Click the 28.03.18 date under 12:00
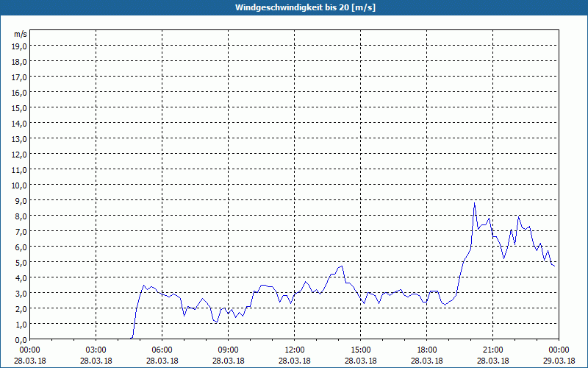The width and height of the screenshot is (588, 368). tap(295, 361)
